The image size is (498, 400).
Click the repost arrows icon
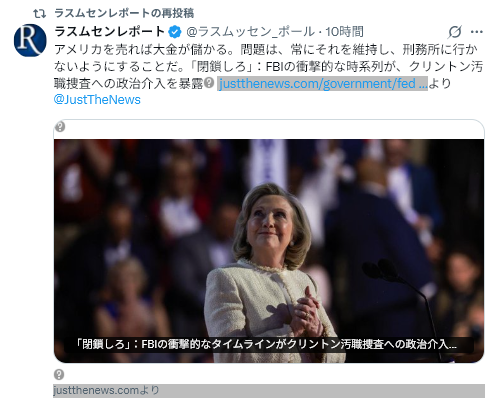coord(40,13)
